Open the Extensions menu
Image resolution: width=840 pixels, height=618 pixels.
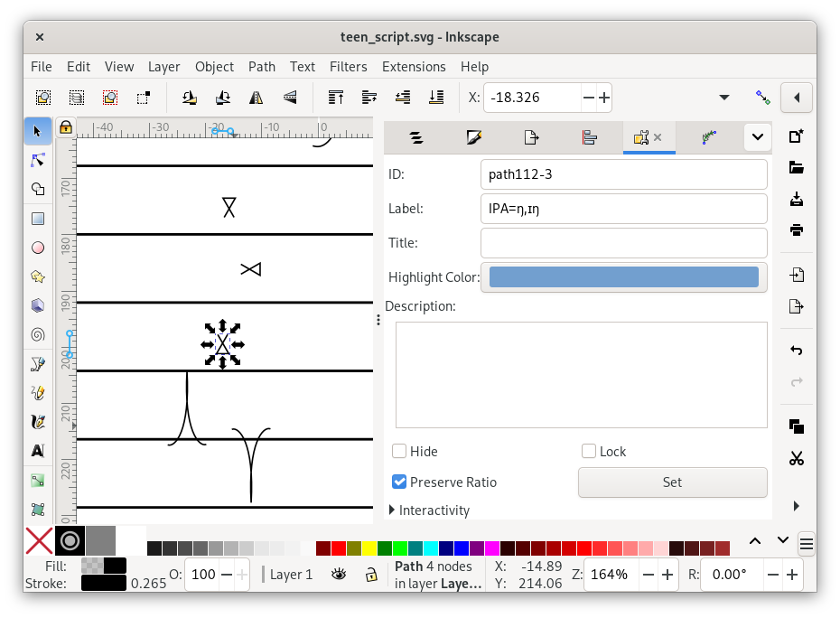click(414, 66)
